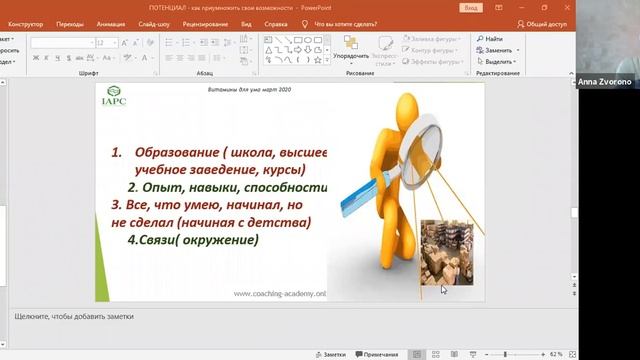This screenshot has width=640, height=360.
Task: Toggle underline (Ч) formatting
Action: click(58, 58)
